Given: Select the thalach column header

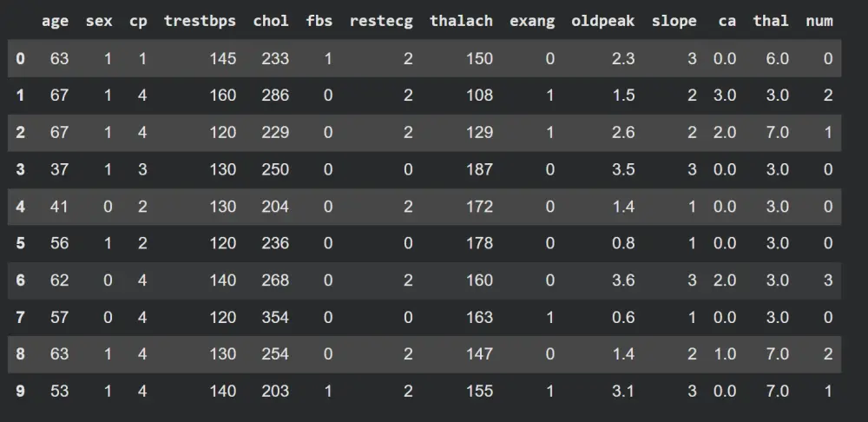Looking at the screenshot, I should (x=461, y=21).
